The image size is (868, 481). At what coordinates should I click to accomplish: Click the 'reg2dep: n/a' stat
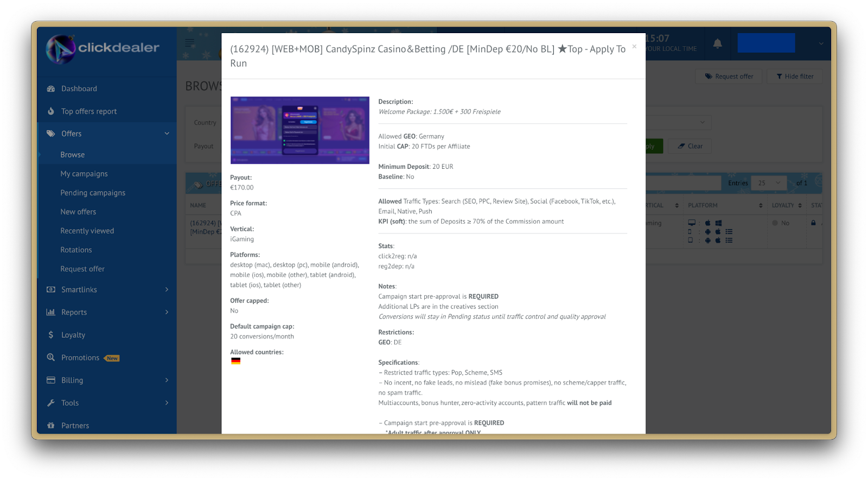pos(396,267)
